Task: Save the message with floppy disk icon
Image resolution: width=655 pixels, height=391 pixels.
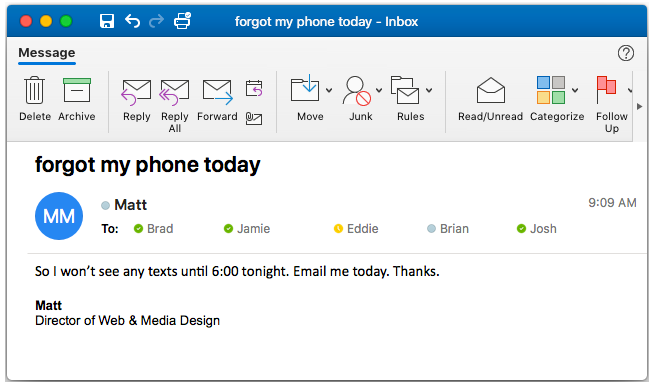Action: pos(107,21)
